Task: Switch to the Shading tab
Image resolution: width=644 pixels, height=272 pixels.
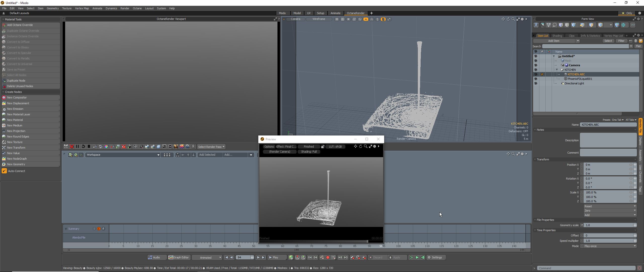Action: click(557, 36)
